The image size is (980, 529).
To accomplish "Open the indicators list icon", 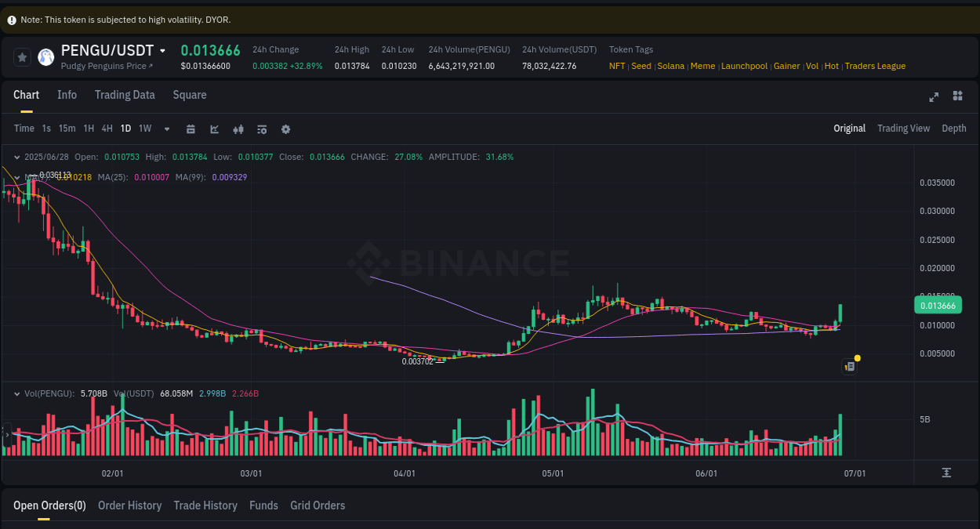I will tap(262, 129).
